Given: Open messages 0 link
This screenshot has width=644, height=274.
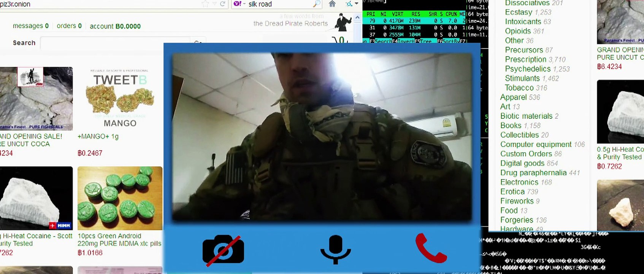Looking at the screenshot, I should 31,26.
